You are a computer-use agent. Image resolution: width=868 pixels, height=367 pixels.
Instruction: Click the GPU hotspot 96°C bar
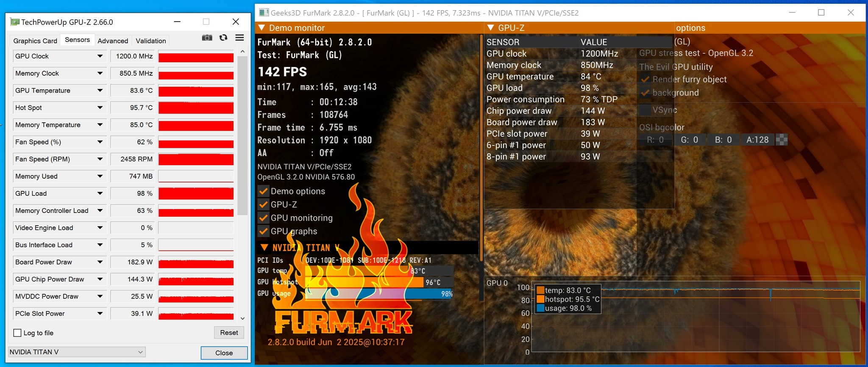coord(379,282)
